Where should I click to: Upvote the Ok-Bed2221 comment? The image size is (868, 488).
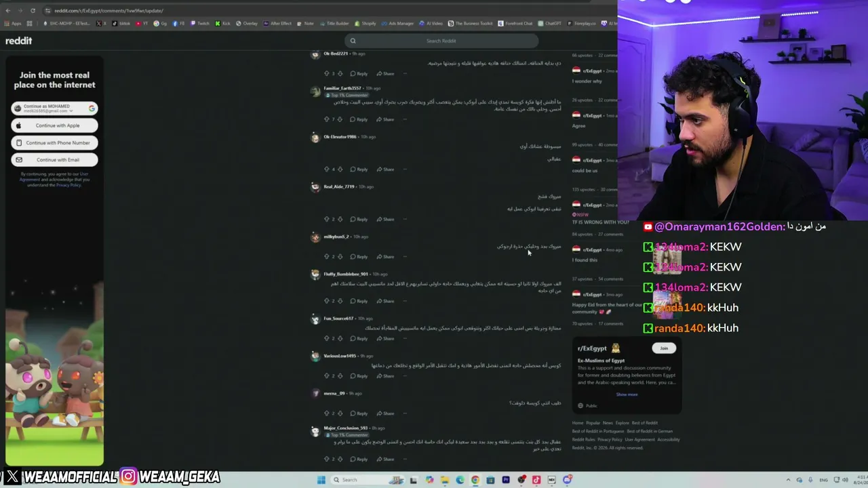(x=326, y=73)
